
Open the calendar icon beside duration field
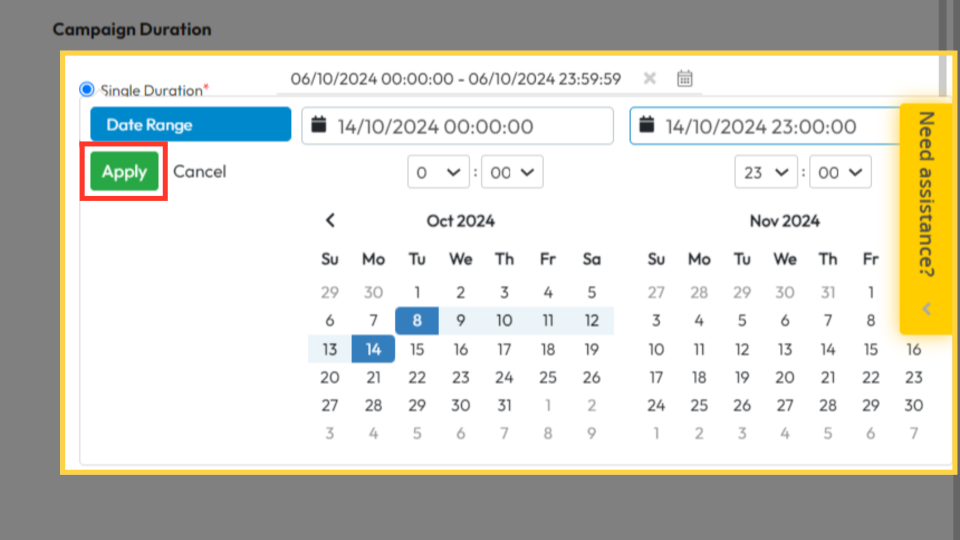684,78
